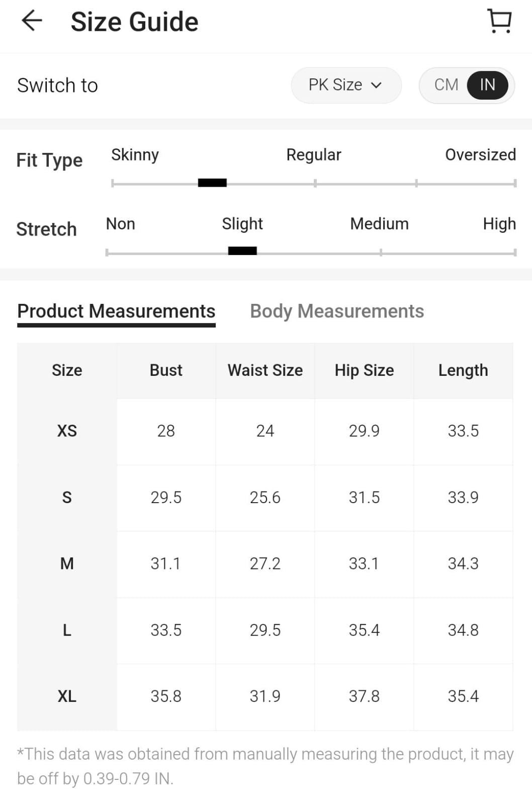
Task: Click the Medium stretch label
Action: pos(379,224)
